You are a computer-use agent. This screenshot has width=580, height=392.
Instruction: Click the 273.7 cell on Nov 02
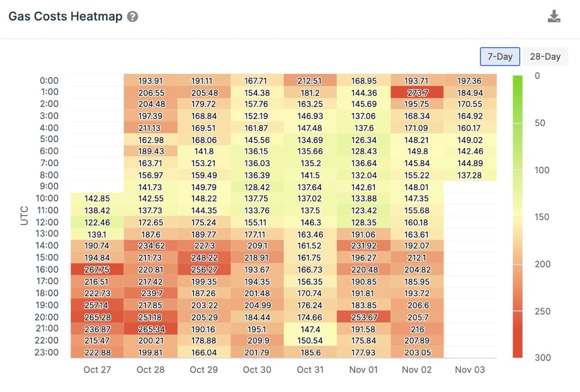click(417, 92)
